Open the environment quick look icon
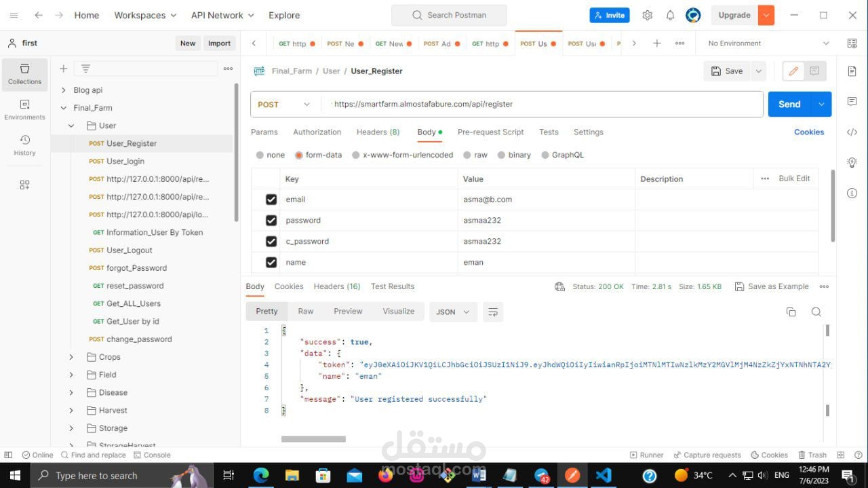Image resolution: width=868 pixels, height=488 pixels. pyautogui.click(x=852, y=43)
